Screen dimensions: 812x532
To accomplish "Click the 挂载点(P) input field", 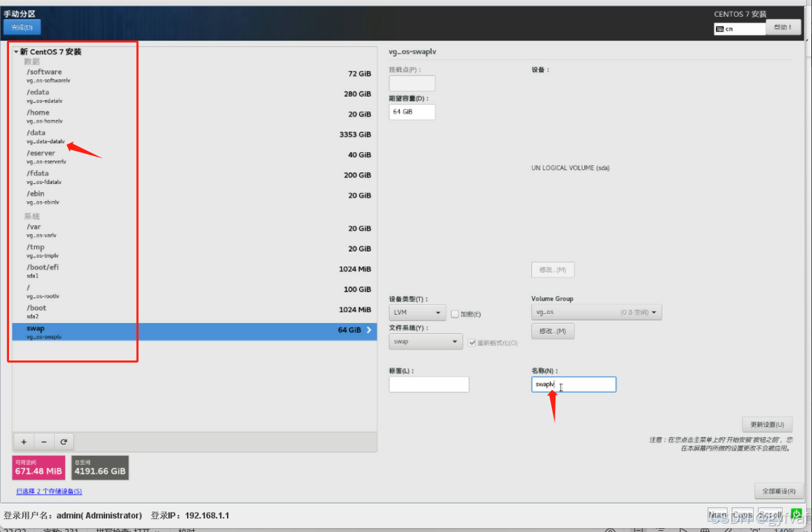I will (412, 83).
